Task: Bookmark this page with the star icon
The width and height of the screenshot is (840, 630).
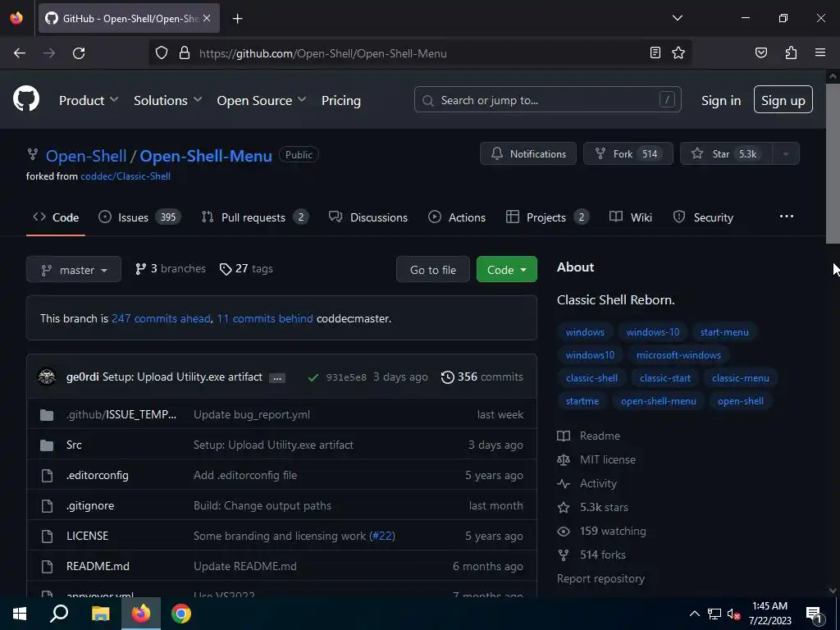Action: [678, 52]
